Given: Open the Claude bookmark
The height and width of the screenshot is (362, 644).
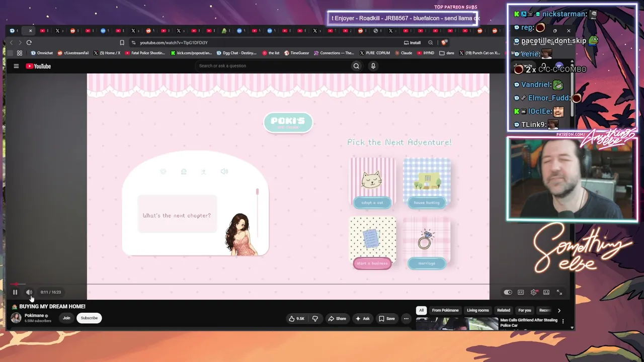Looking at the screenshot, I should tap(404, 53).
